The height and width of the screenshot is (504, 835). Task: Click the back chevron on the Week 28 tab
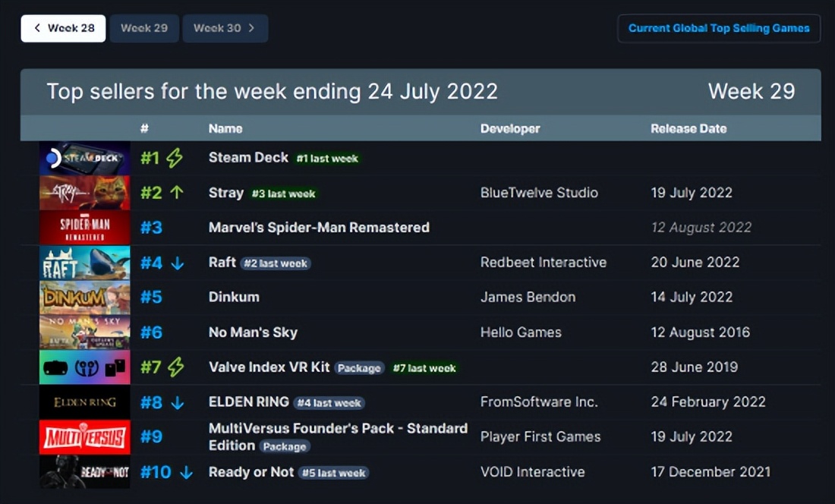click(37, 27)
